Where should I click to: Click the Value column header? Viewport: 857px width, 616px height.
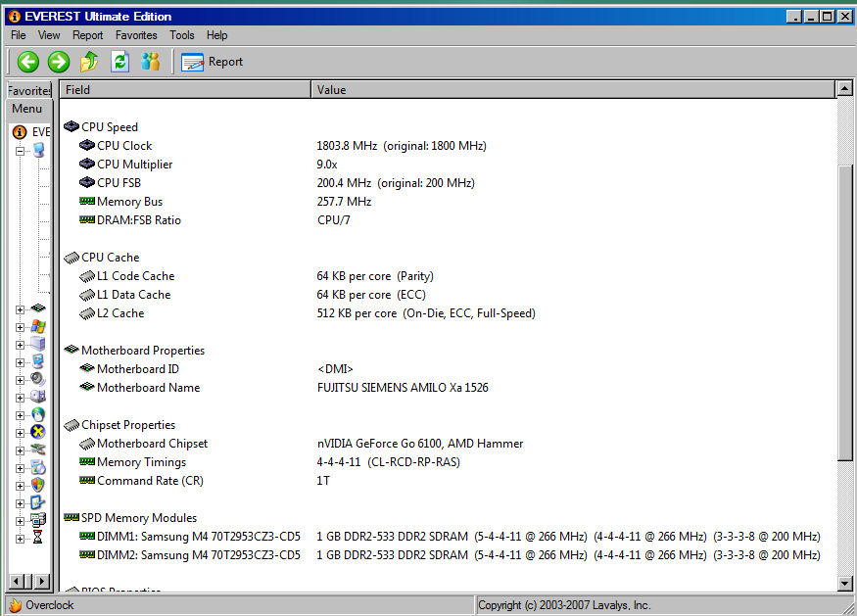click(573, 90)
